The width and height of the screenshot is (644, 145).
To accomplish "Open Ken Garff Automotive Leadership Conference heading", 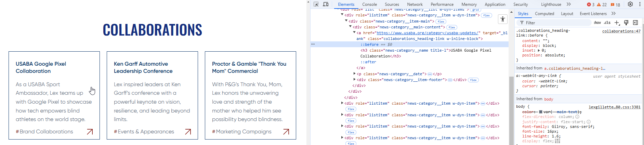I will (143, 67).
